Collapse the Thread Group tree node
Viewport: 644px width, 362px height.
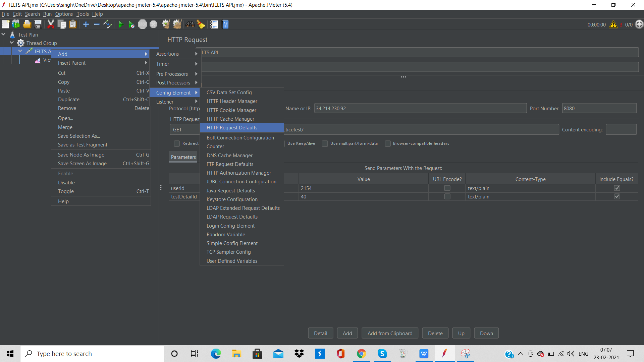tap(12, 43)
